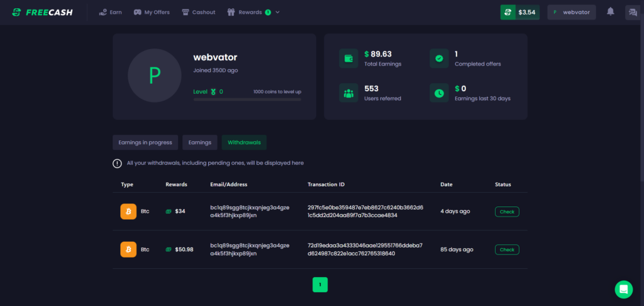Click the Type column header
This screenshot has height=306, width=644.
127,184
